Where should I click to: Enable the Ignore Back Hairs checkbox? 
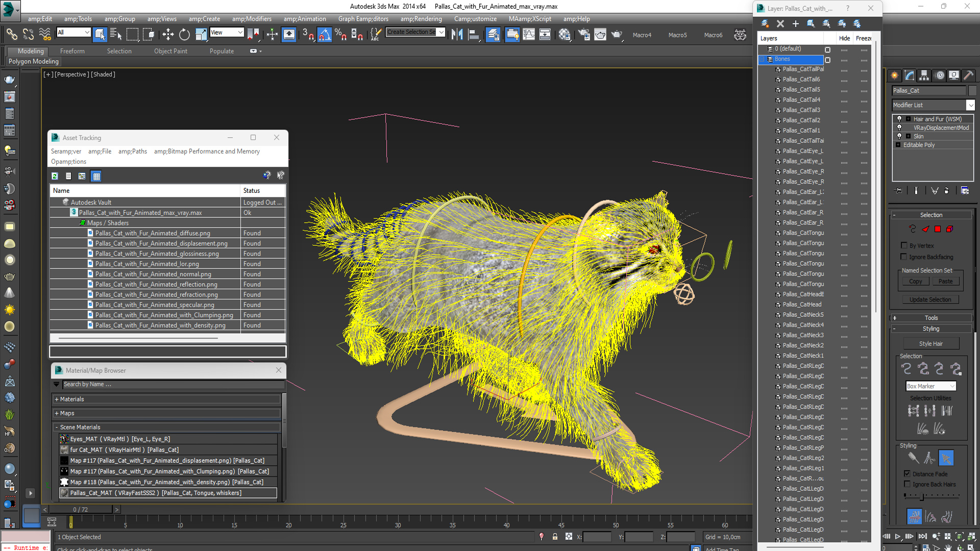coord(907,484)
